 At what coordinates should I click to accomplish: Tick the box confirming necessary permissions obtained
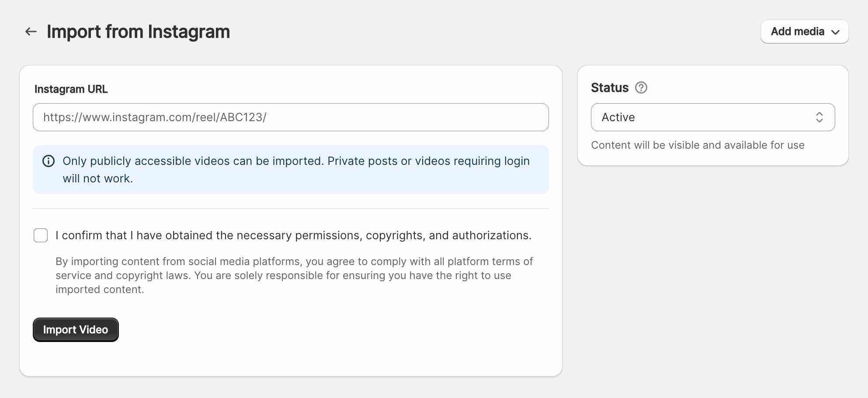click(x=40, y=235)
